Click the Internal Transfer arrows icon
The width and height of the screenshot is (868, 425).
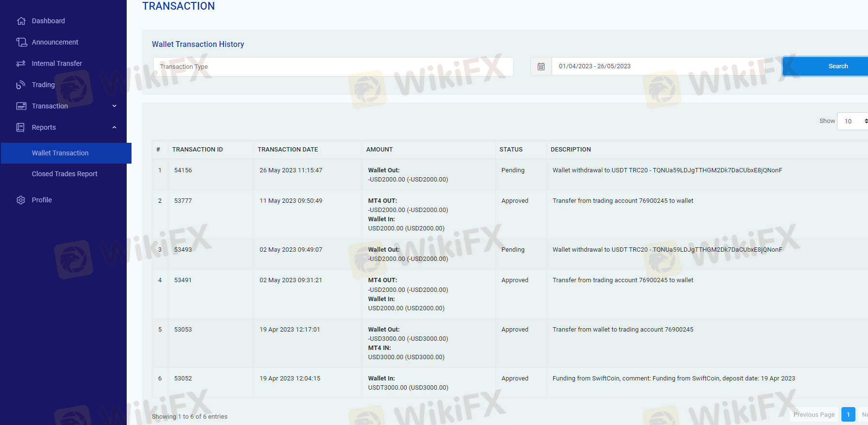(x=21, y=63)
